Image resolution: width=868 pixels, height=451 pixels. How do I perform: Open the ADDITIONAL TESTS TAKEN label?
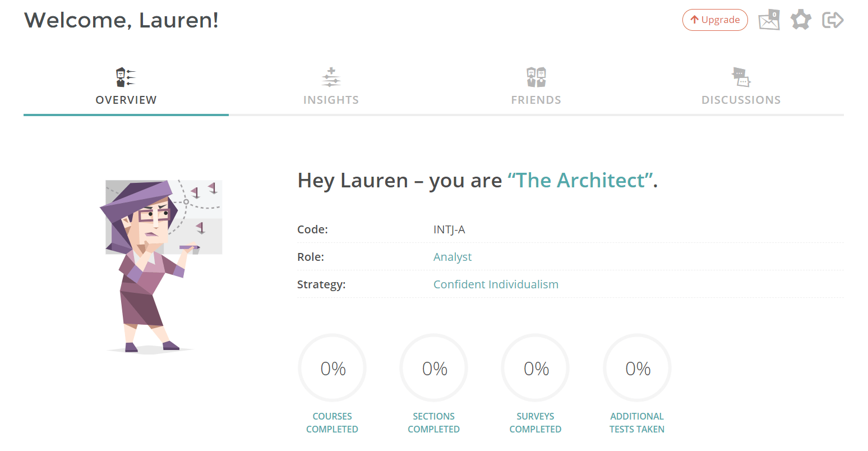pyautogui.click(x=637, y=422)
